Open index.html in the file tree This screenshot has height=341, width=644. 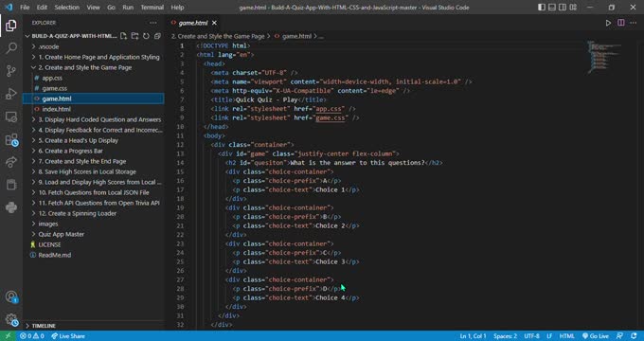94,109
